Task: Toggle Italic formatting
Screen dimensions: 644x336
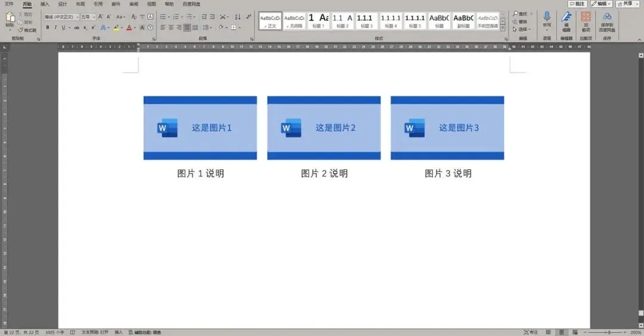Action: (55, 27)
